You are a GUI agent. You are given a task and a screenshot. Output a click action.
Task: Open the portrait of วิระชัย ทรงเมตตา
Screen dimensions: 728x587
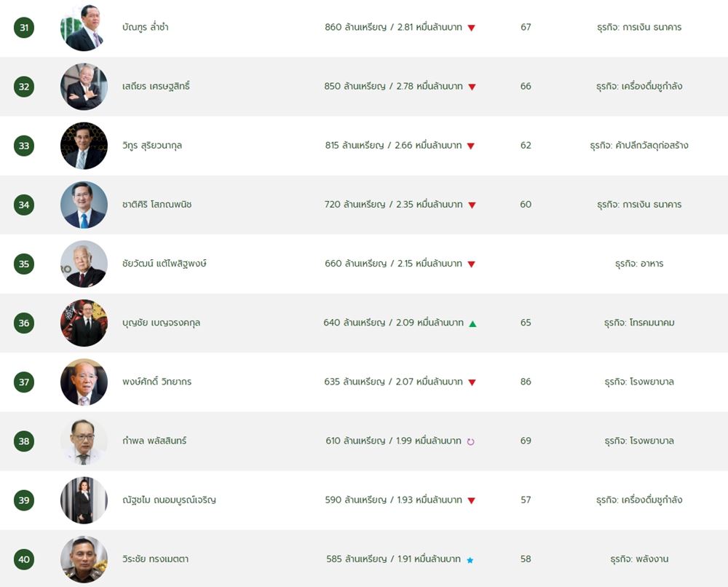click(x=84, y=559)
